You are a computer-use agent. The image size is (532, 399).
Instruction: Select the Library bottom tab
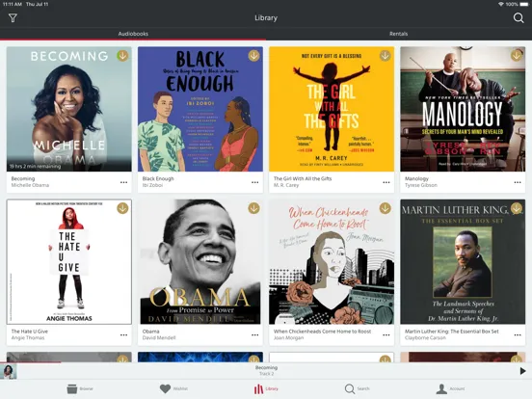coord(266,388)
